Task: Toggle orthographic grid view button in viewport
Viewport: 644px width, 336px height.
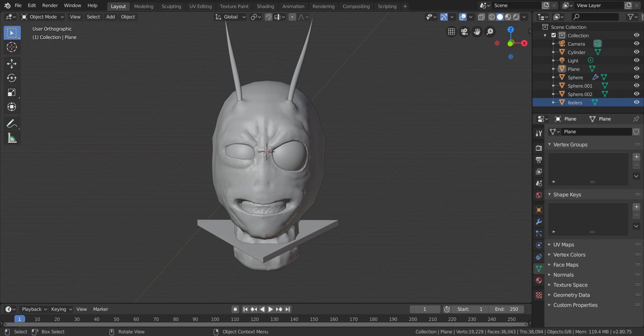Action: (x=451, y=32)
